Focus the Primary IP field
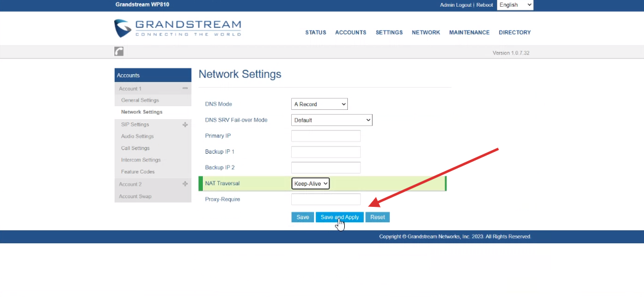 click(326, 136)
